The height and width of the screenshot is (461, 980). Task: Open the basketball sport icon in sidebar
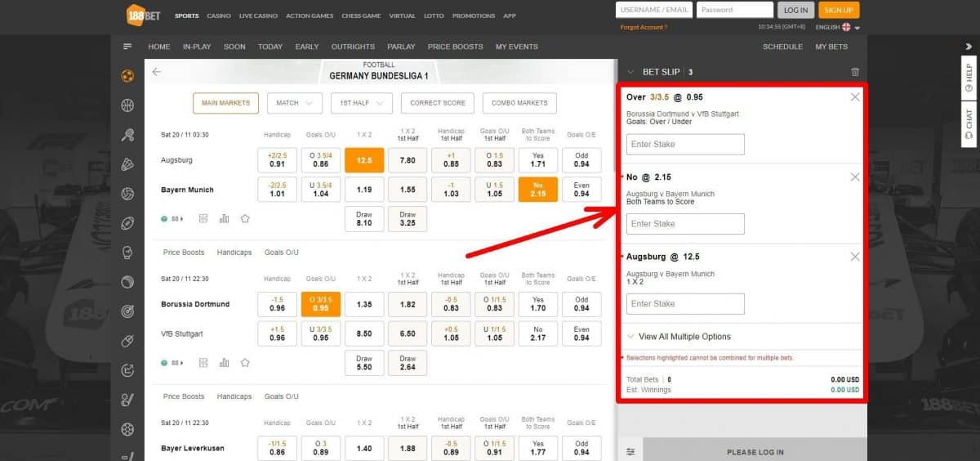point(127,105)
